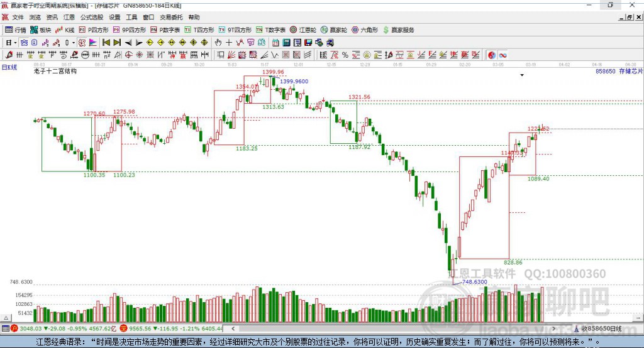Open the 行情 quotes view
Screen dimensions: 644x348
[x=16, y=30]
